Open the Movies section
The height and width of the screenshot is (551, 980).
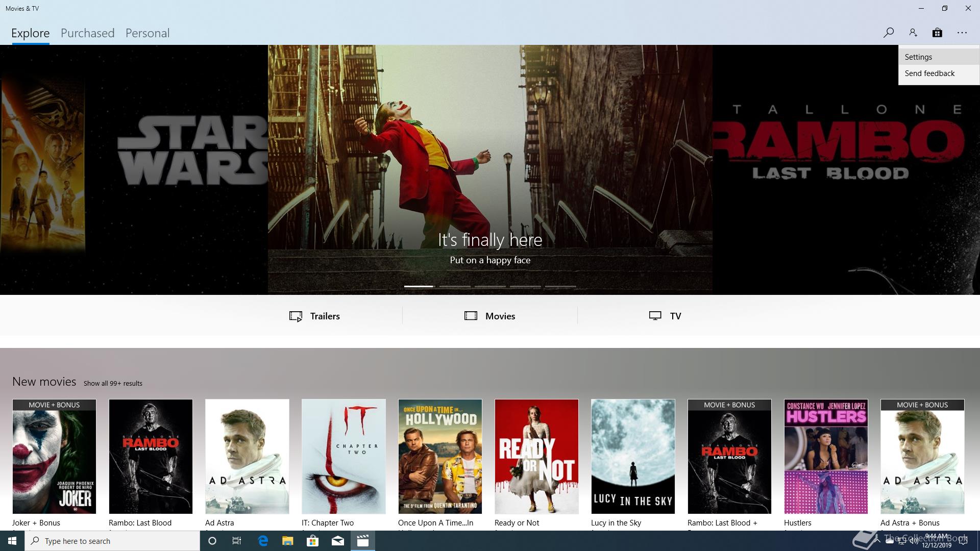[x=489, y=316]
